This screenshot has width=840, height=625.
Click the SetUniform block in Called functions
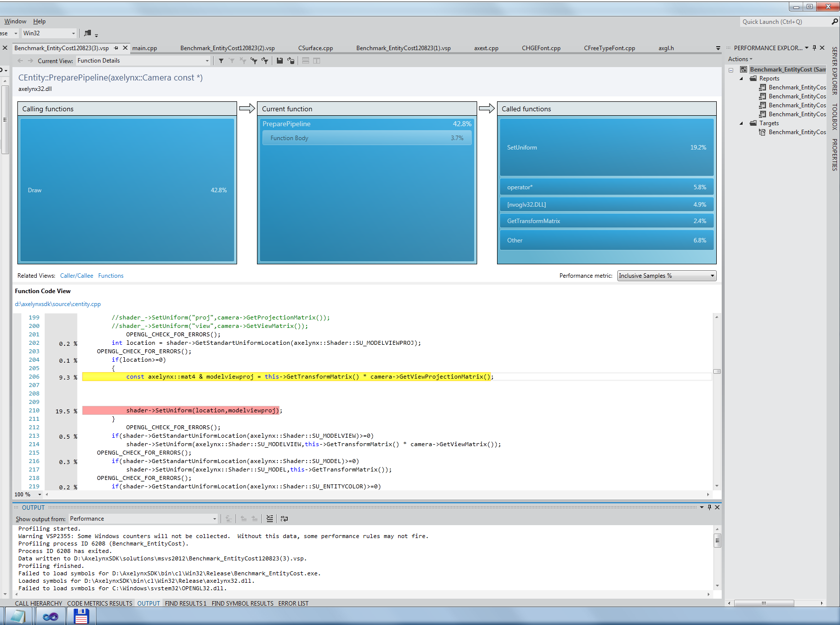click(x=606, y=148)
